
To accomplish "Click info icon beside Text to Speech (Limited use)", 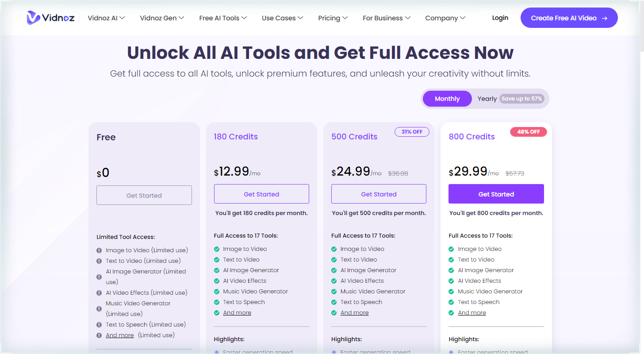I will [x=99, y=325].
